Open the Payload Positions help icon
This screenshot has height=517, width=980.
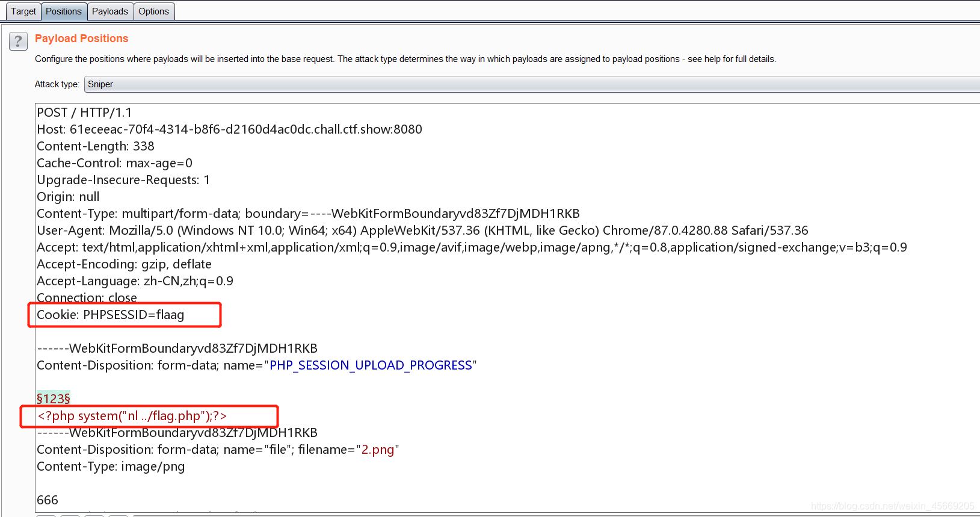(x=18, y=42)
